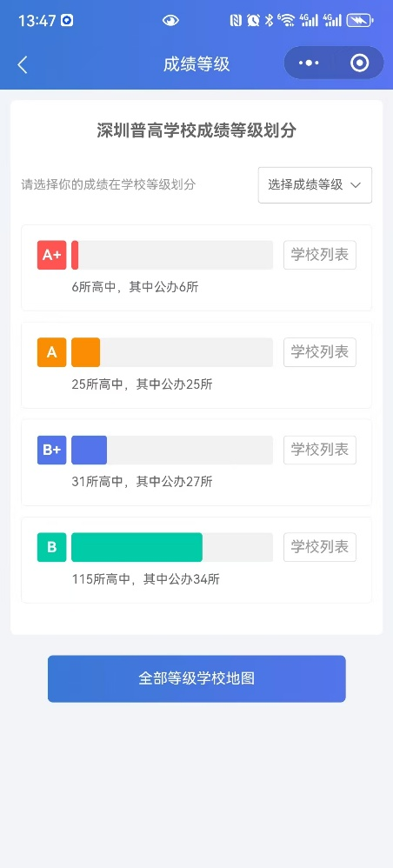Tap the back arrow icon
The image size is (393, 868).
click(22, 64)
